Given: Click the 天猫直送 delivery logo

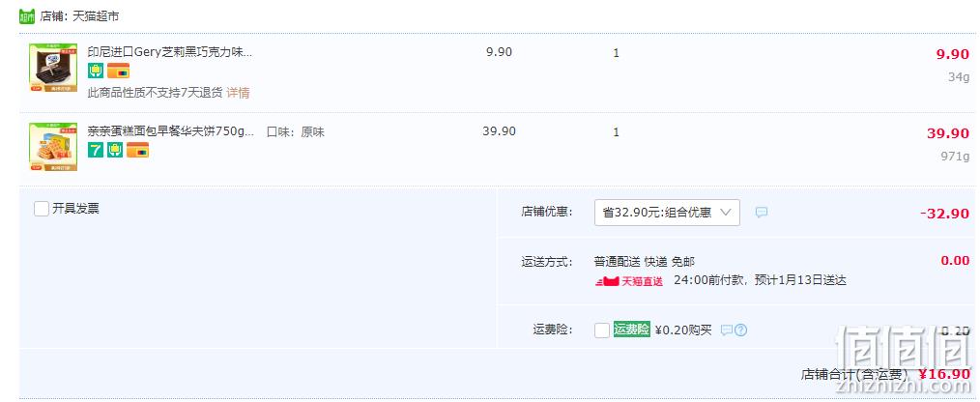Looking at the screenshot, I should pyautogui.click(x=629, y=281).
